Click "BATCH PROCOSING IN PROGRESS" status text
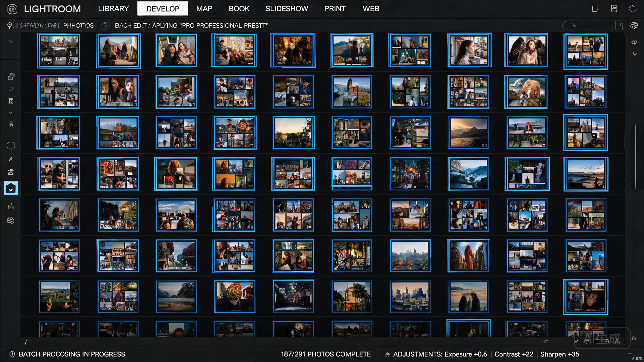 pyautogui.click(x=72, y=354)
